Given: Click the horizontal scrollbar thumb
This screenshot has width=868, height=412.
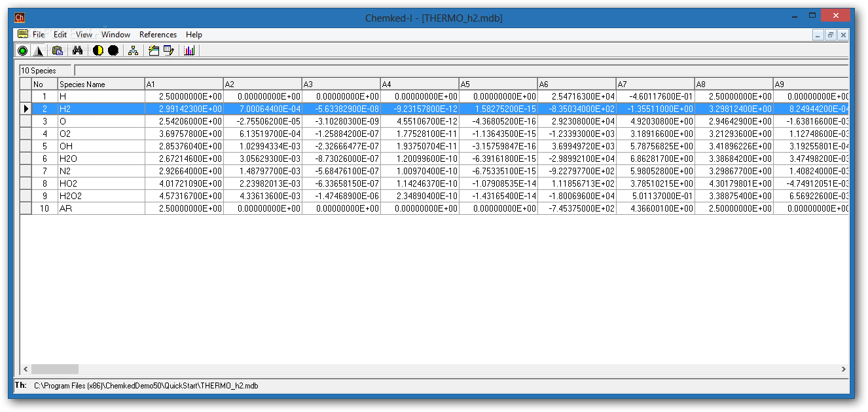Looking at the screenshot, I should (54, 369).
